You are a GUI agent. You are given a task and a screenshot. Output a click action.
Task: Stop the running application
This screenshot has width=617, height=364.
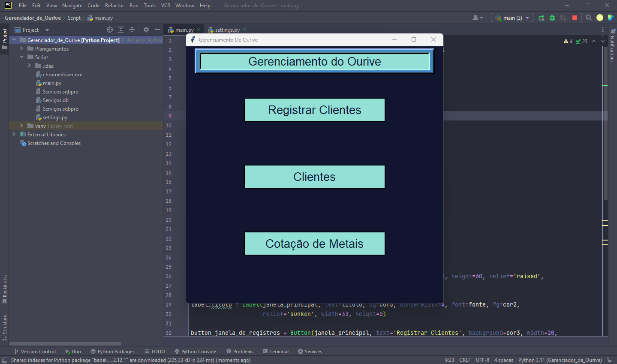[x=574, y=17]
